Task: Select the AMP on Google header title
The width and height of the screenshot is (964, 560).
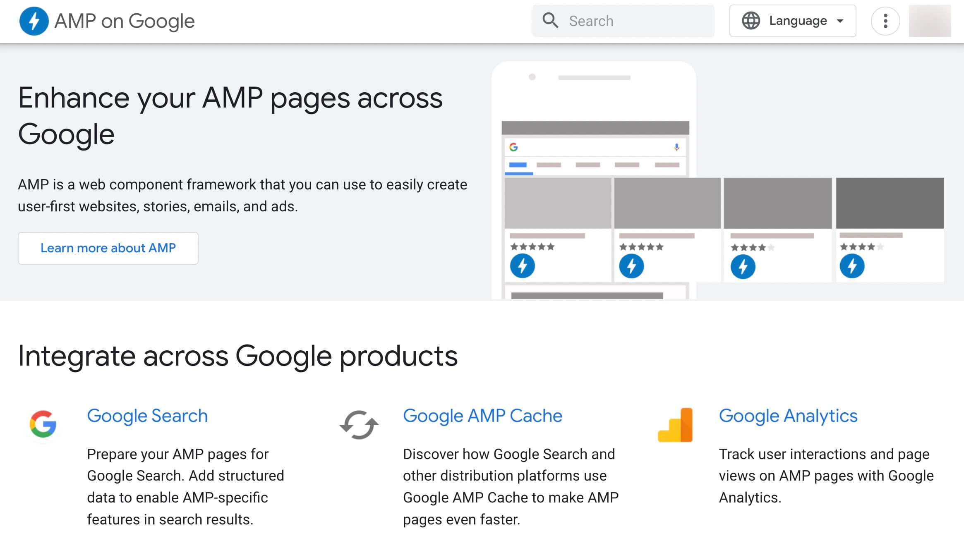Action: click(x=124, y=21)
